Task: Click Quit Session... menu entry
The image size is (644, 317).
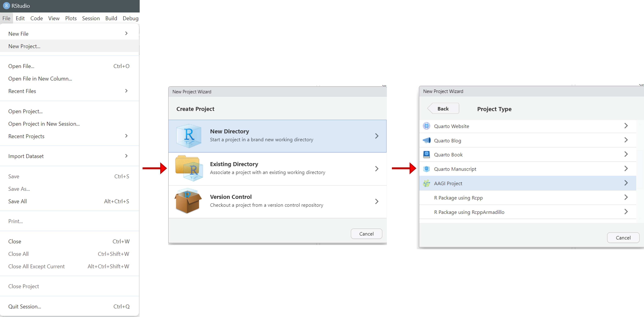Action: 24,306
